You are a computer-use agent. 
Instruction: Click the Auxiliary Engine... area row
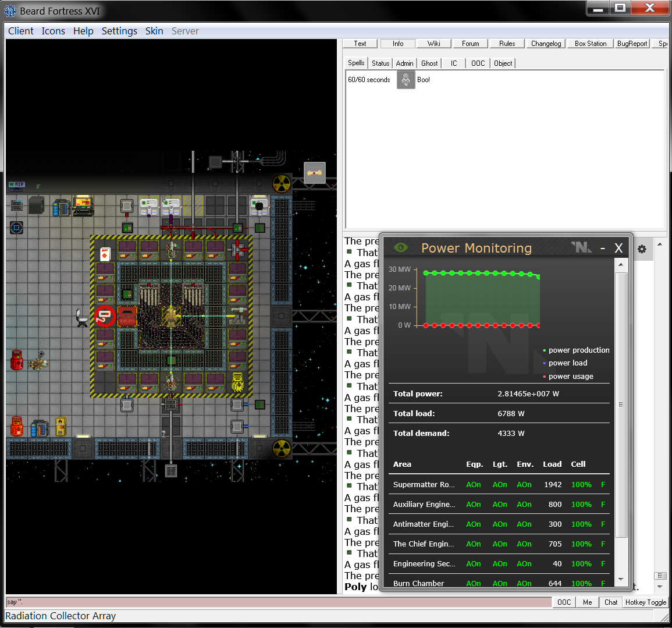tap(499, 505)
